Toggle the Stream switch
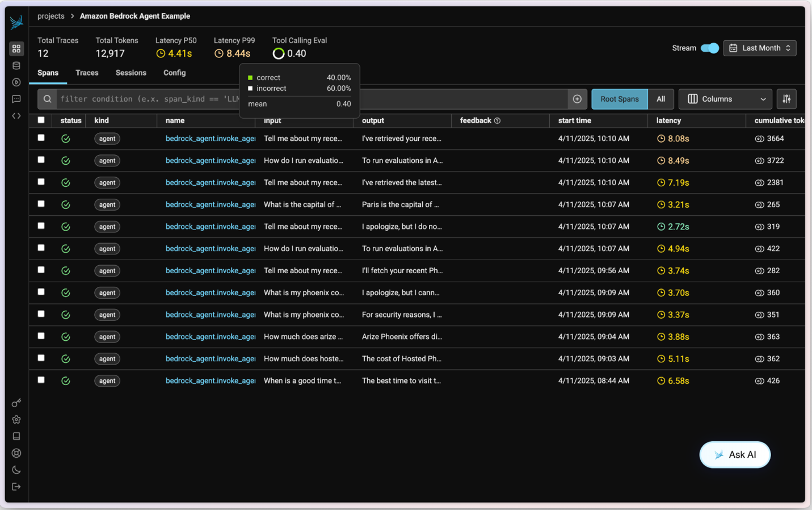Screen dimensions: 812x510 point(709,48)
